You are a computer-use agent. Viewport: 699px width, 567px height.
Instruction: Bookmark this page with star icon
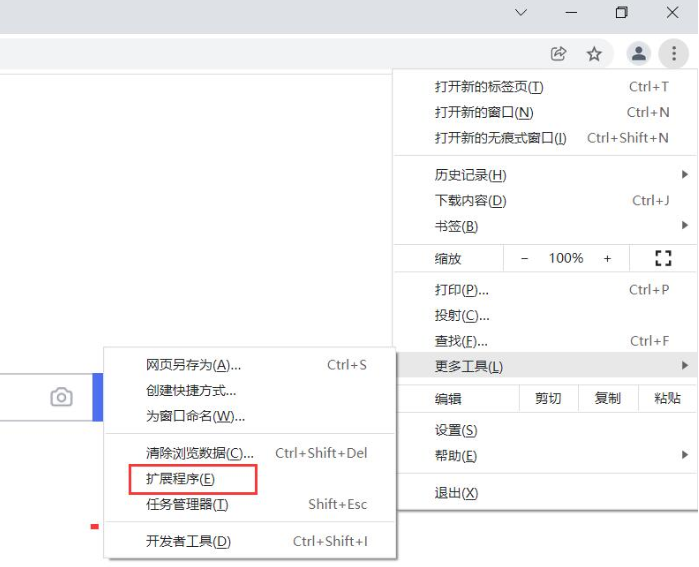tap(594, 54)
